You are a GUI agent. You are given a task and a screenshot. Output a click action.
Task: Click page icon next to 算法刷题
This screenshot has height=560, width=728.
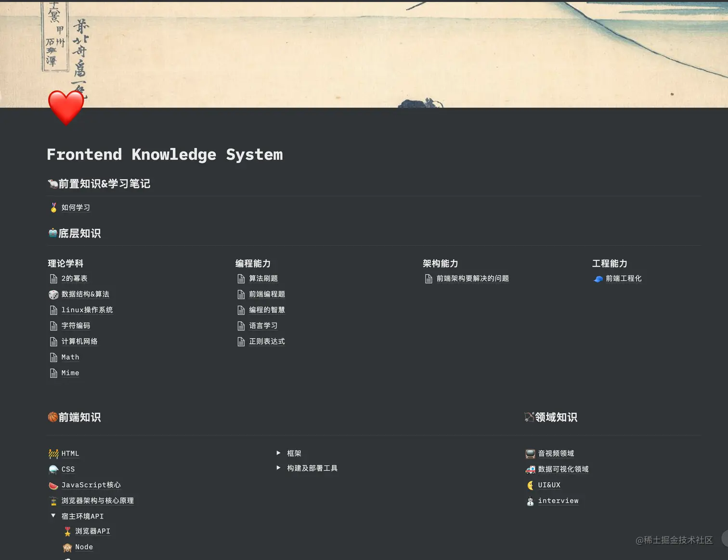(x=241, y=279)
